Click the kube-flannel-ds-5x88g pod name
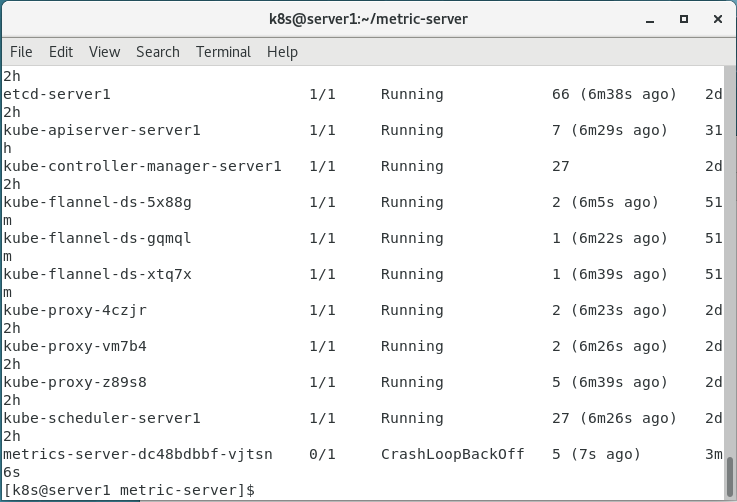Screen dimensions: 737x502 pos(97,202)
